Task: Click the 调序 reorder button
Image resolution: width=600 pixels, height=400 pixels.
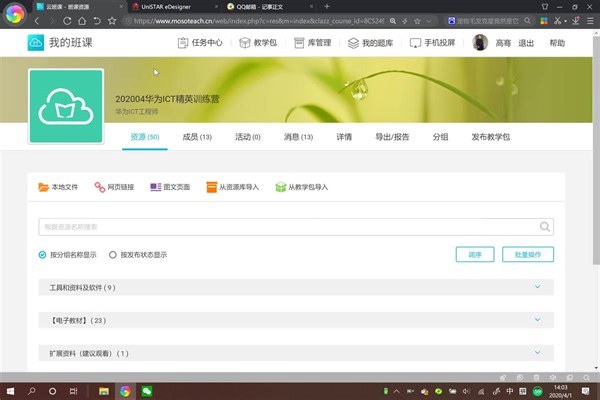Action: [x=475, y=254]
